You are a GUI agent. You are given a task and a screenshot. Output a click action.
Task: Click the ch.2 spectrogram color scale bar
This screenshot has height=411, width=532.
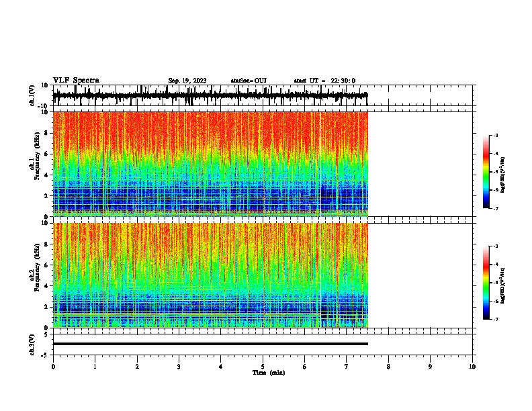(x=486, y=283)
